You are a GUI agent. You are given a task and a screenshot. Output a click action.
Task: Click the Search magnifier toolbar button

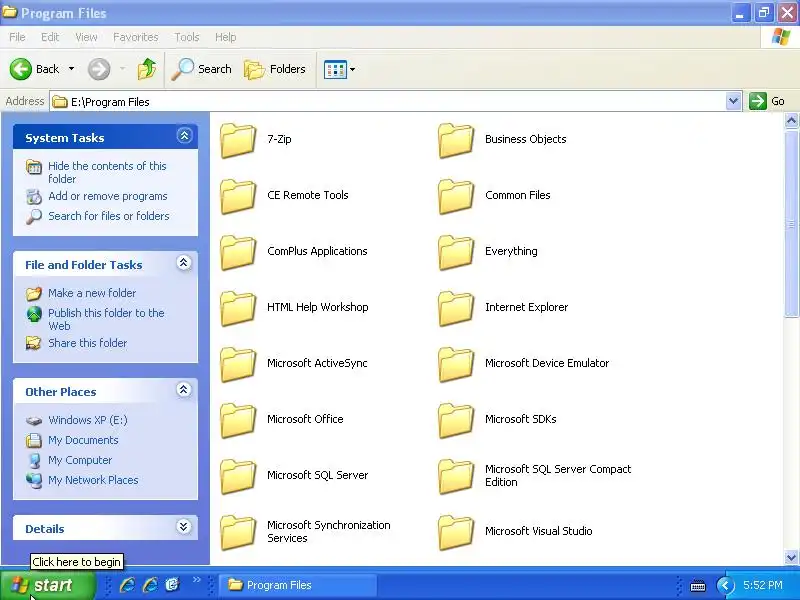point(202,69)
